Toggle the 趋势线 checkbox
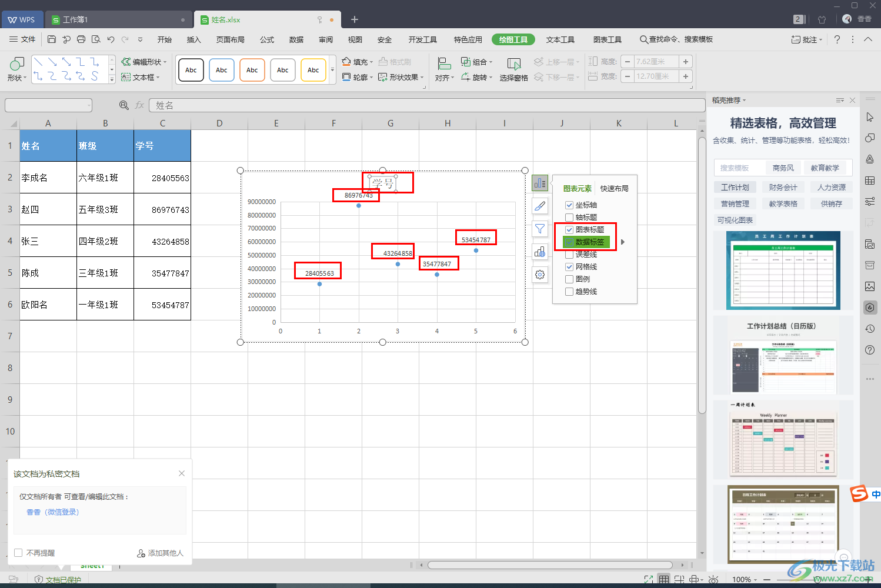This screenshot has width=881, height=588. pyautogui.click(x=569, y=292)
